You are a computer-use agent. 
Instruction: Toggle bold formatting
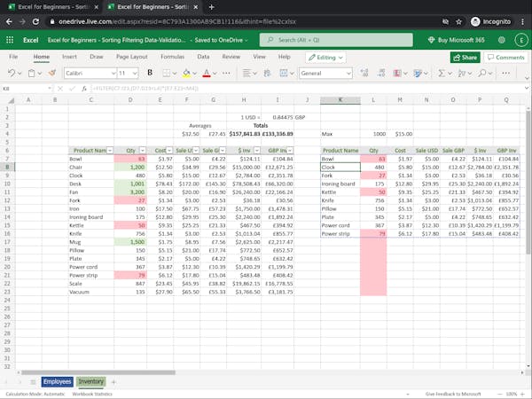[150, 73]
